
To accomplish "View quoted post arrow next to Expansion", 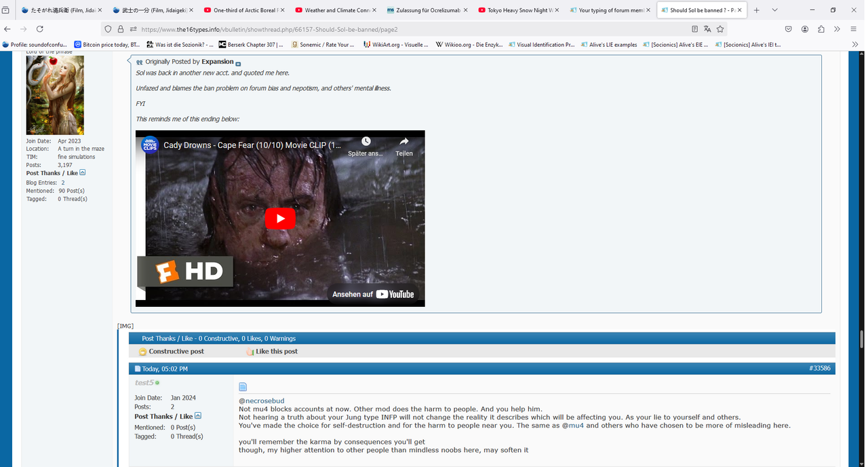I will [x=238, y=63].
